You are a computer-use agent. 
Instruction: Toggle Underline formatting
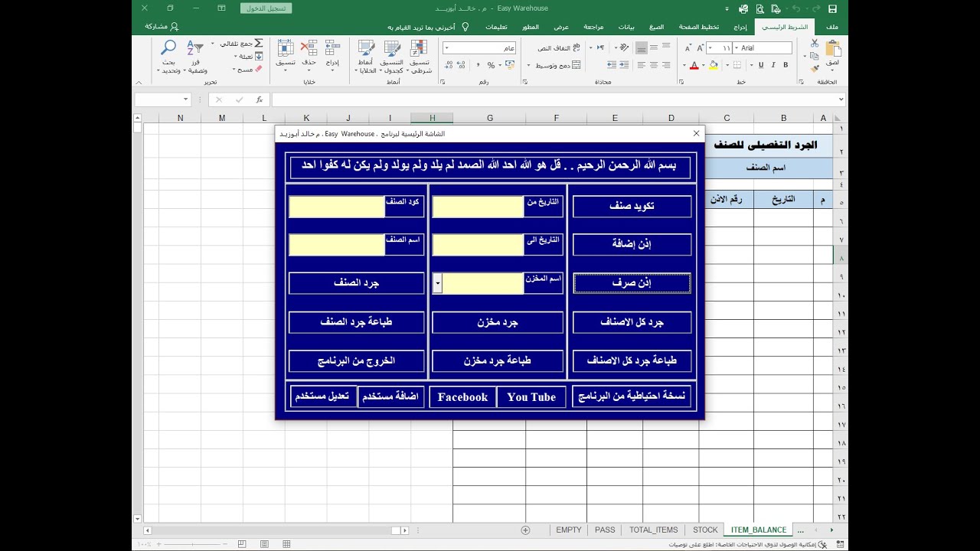[760, 65]
